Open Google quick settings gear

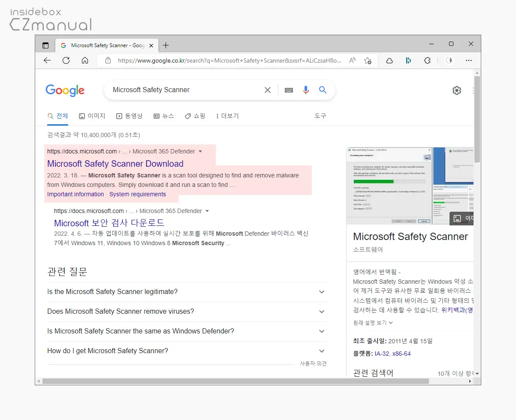(x=457, y=90)
